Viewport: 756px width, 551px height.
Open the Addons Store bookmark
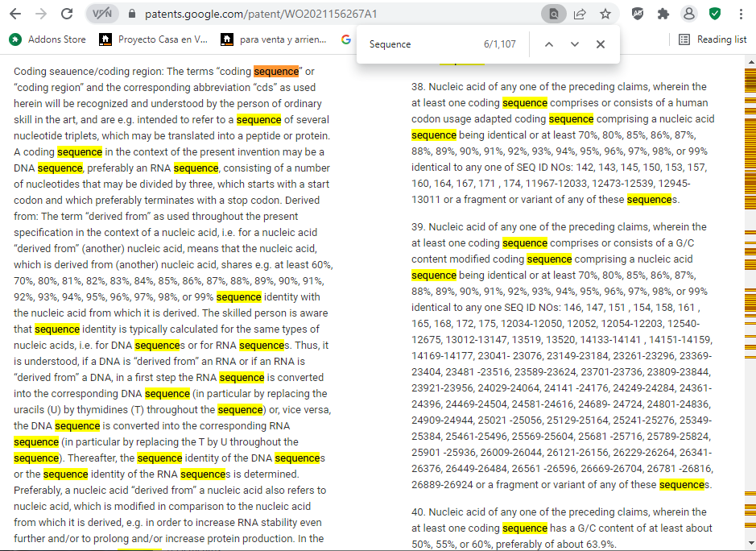48,39
